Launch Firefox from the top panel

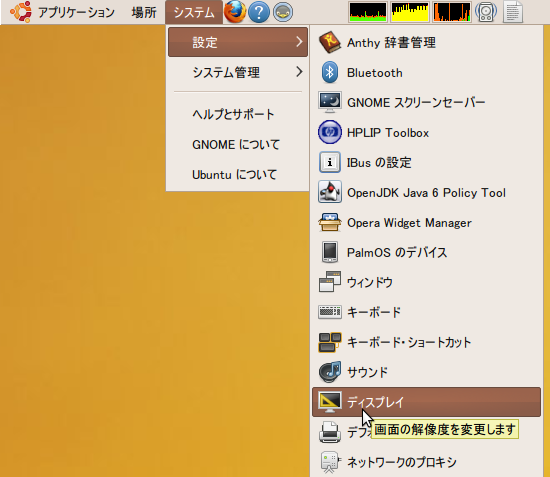(x=235, y=12)
